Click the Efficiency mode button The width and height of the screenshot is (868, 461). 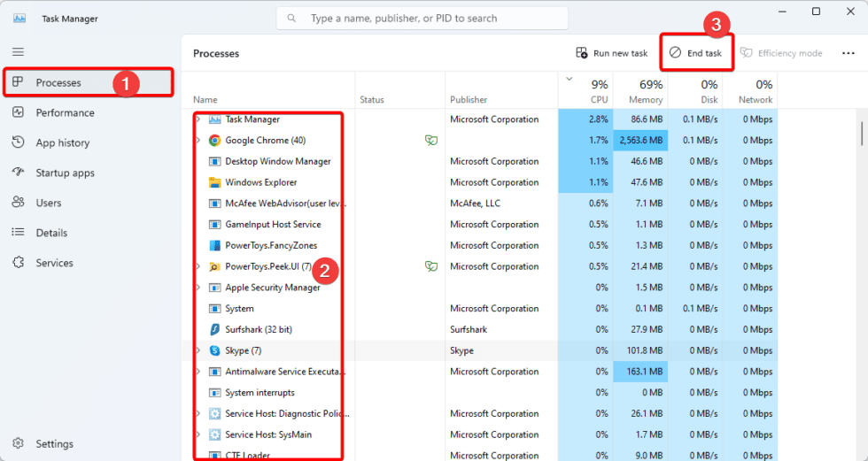[781, 53]
